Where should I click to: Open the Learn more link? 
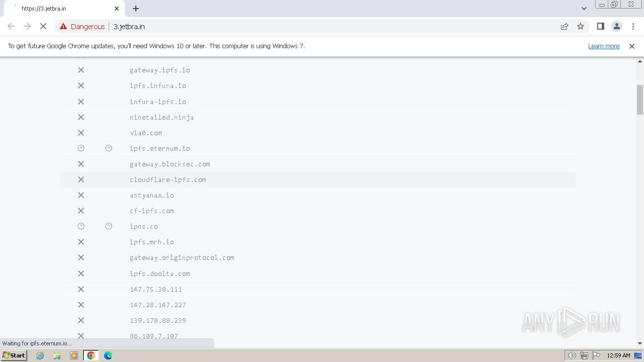[604, 46]
